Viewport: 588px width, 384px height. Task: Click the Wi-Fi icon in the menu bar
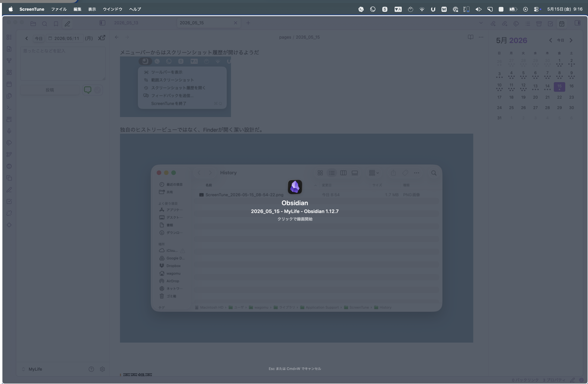422,9
